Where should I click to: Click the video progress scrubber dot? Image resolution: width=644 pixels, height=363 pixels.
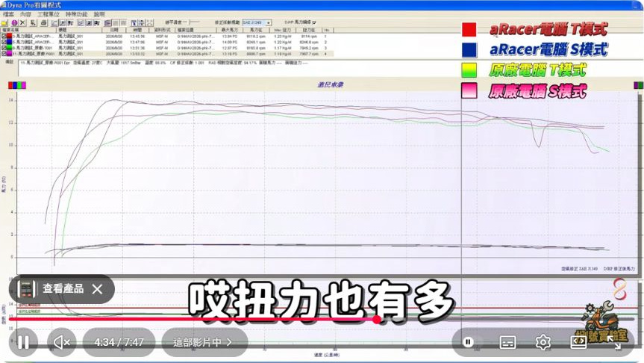(377, 319)
